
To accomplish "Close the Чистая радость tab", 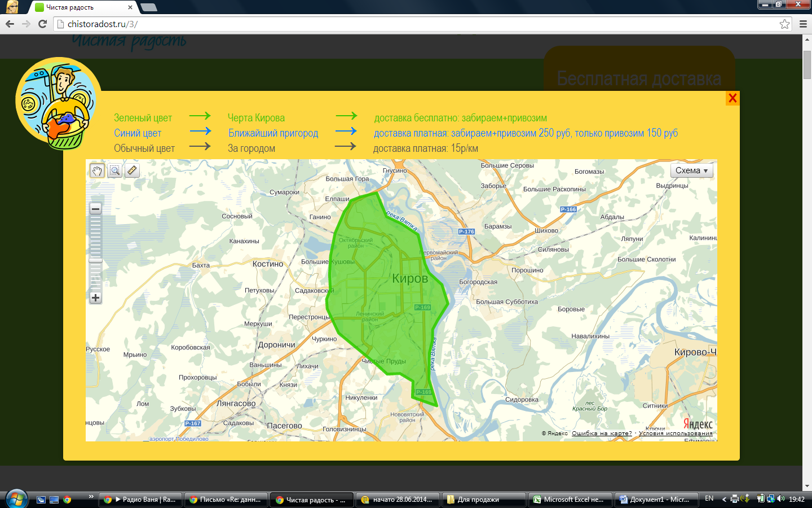I will pyautogui.click(x=130, y=7).
